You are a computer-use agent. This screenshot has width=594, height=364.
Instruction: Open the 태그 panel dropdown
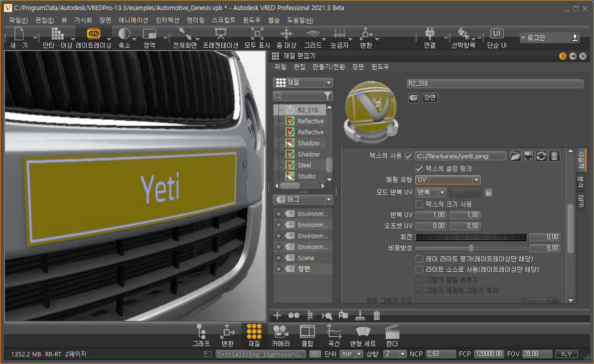click(x=303, y=199)
